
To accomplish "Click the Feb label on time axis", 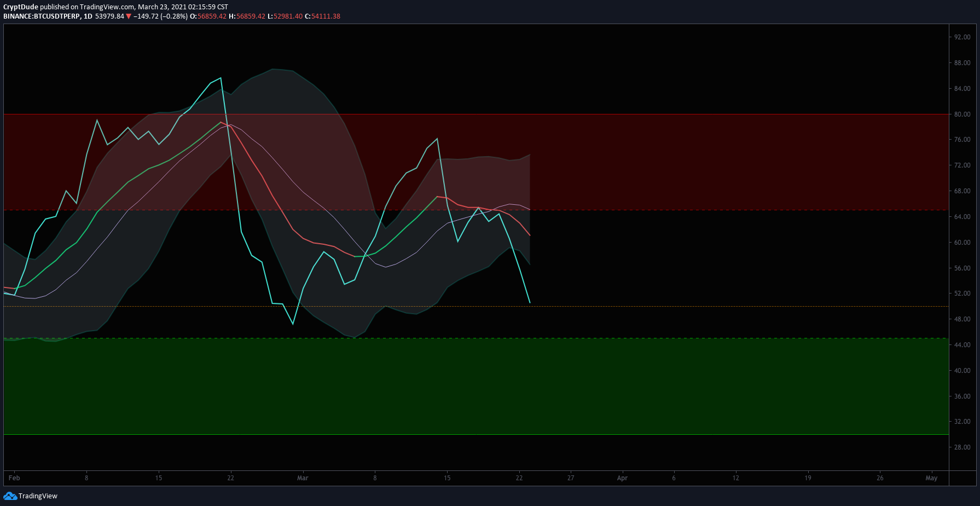I will coord(14,478).
